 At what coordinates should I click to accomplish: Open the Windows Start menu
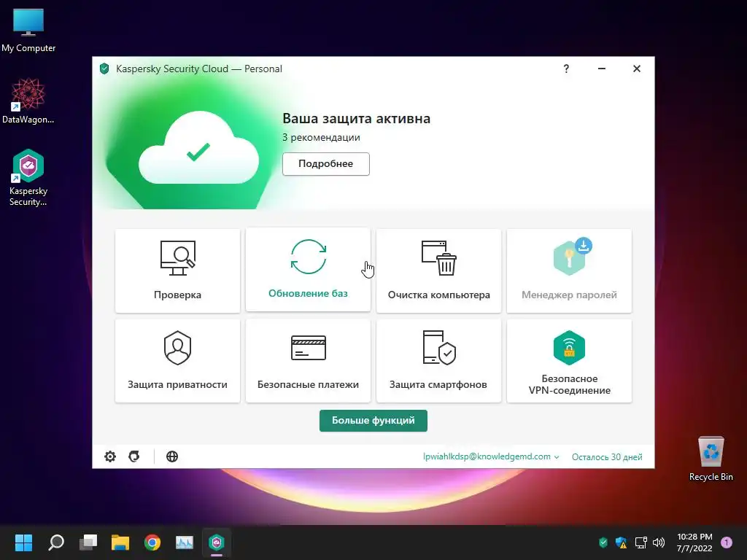click(x=23, y=542)
